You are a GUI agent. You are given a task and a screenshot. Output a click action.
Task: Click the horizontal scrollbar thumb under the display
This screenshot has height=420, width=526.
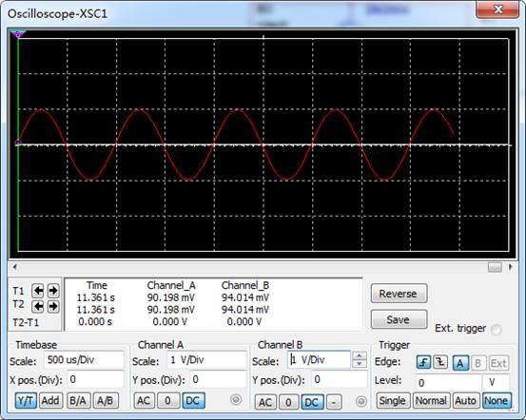(496, 267)
